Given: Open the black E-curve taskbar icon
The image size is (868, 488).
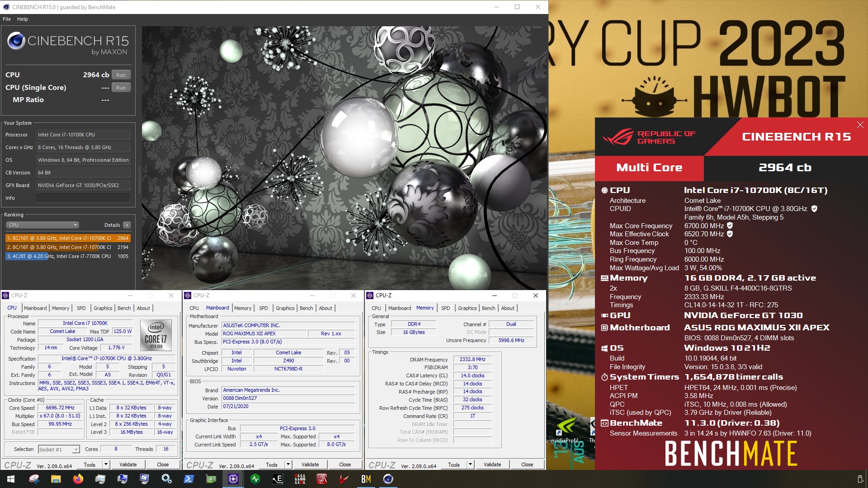Looking at the screenshot, I should (277, 479).
